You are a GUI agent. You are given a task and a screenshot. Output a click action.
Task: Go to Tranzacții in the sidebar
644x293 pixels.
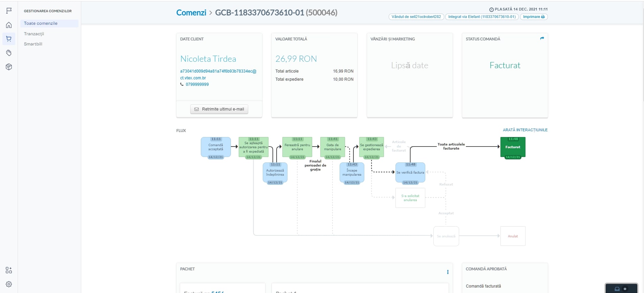(x=34, y=34)
